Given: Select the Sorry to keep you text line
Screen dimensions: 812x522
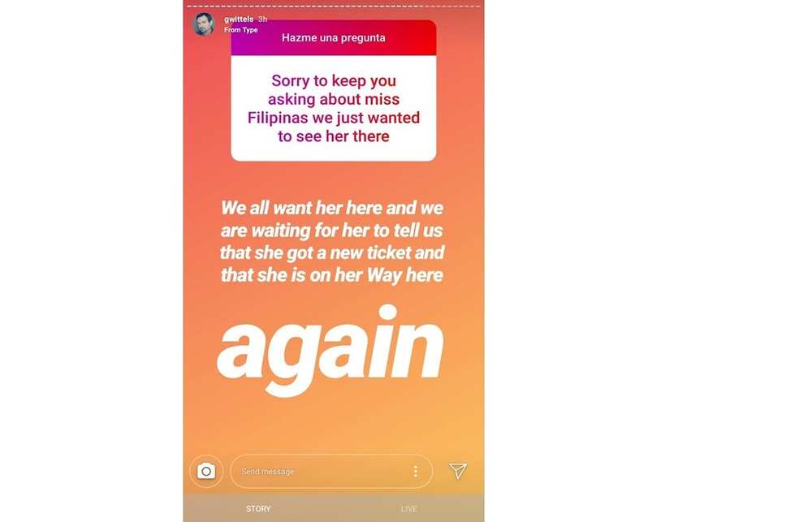Looking at the screenshot, I should pyautogui.click(x=334, y=81).
